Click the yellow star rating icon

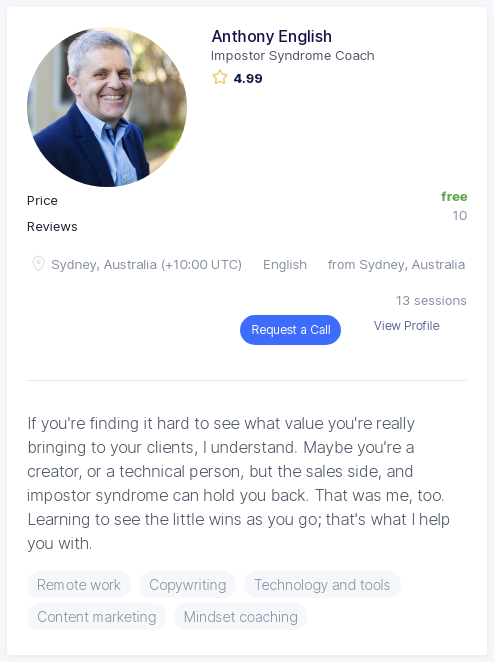(220, 78)
